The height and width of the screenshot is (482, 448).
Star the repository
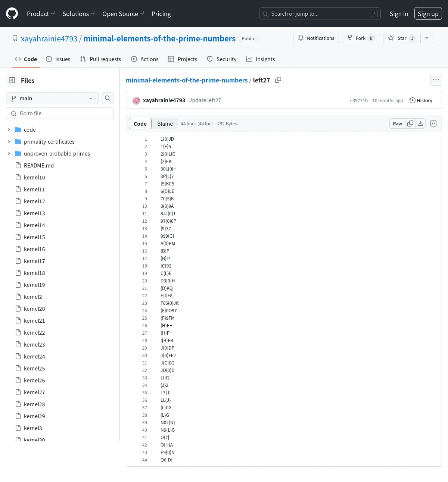(x=402, y=38)
